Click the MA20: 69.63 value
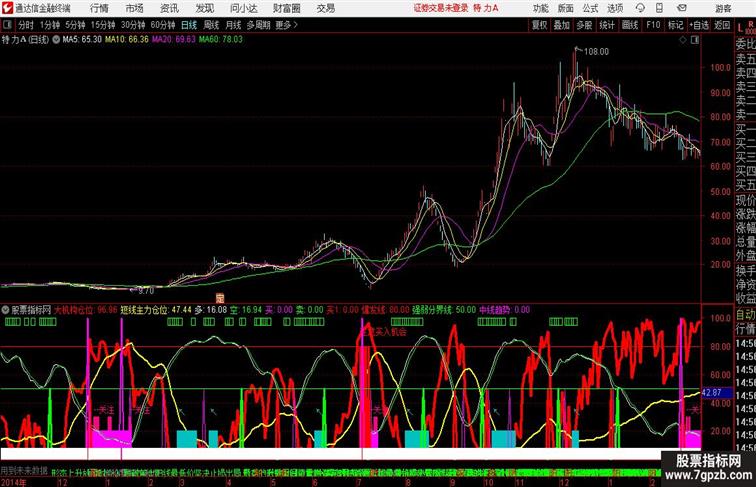The image size is (756, 487). [x=174, y=40]
